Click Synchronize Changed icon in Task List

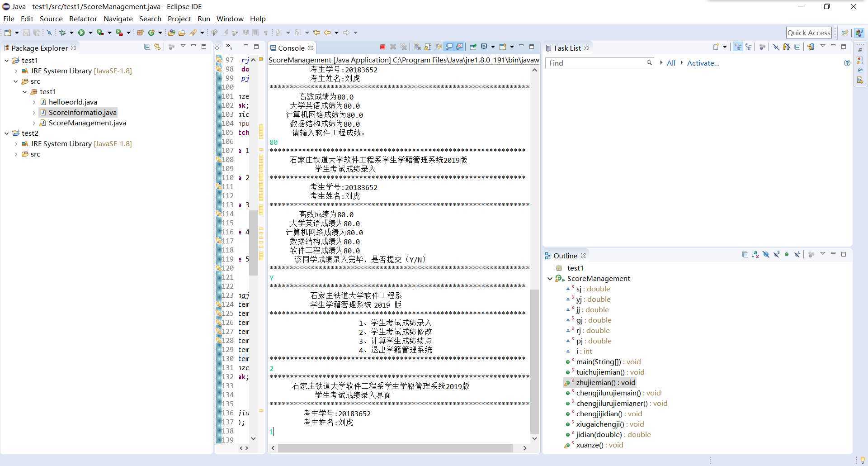811,47
